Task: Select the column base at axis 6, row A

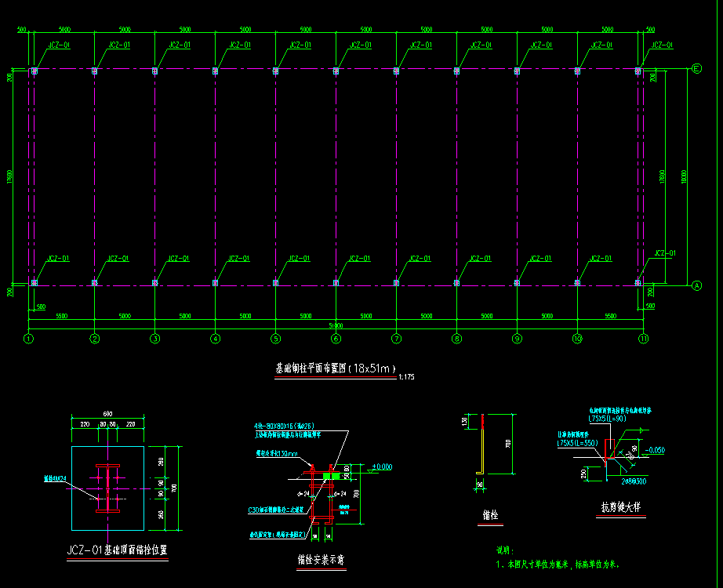Action: coord(336,283)
